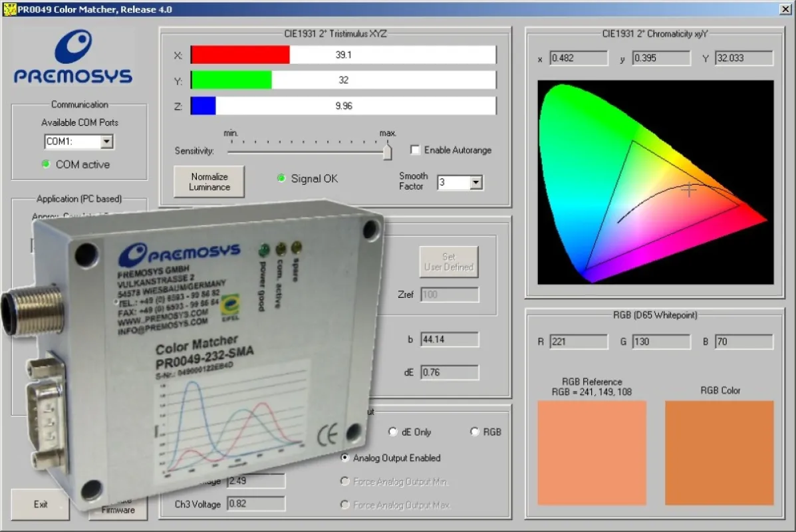Screen dimensions: 796x532
Task: Click the Set User Defined button
Action: (x=449, y=262)
